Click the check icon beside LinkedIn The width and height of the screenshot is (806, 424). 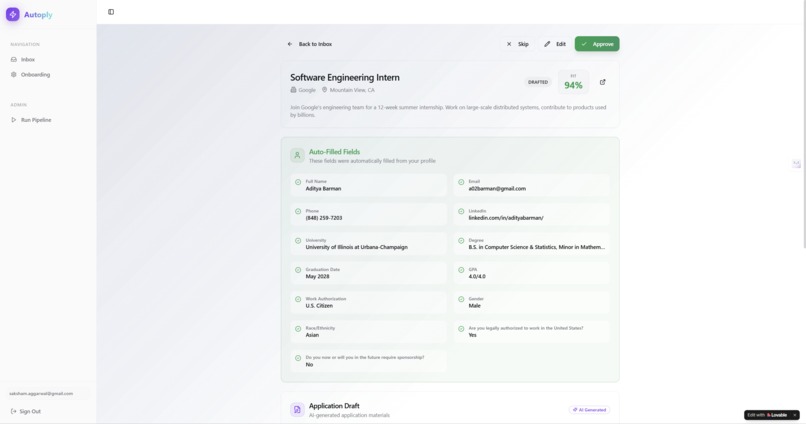[461, 211]
